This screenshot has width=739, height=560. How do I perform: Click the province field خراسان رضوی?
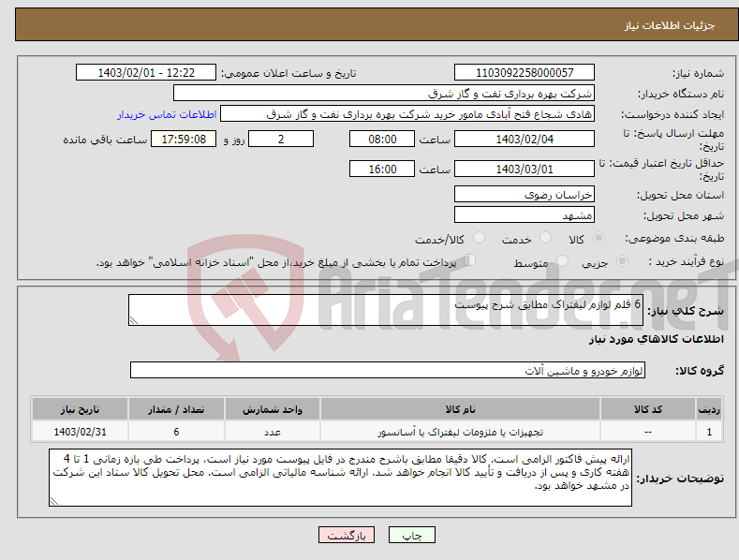click(x=525, y=194)
